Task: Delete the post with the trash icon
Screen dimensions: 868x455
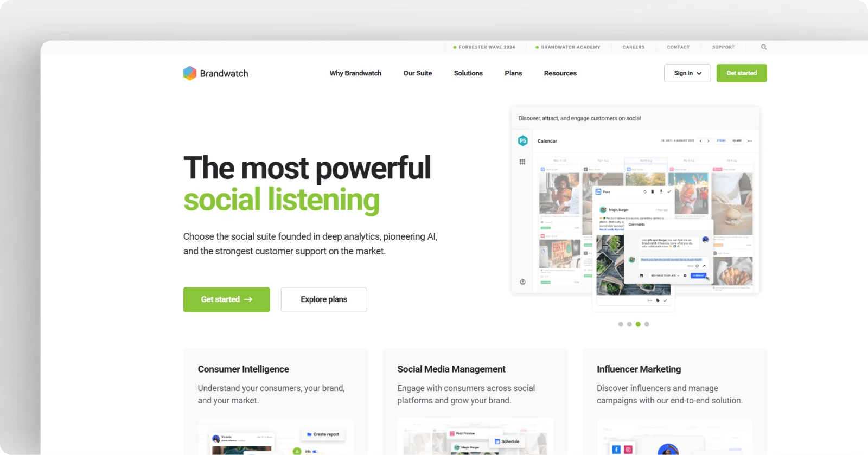Action: tap(653, 191)
